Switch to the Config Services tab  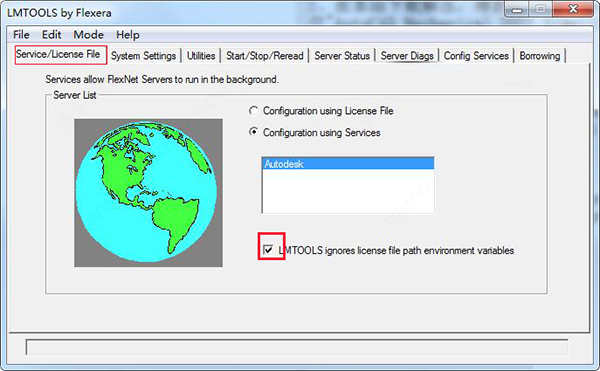pyautogui.click(x=476, y=56)
